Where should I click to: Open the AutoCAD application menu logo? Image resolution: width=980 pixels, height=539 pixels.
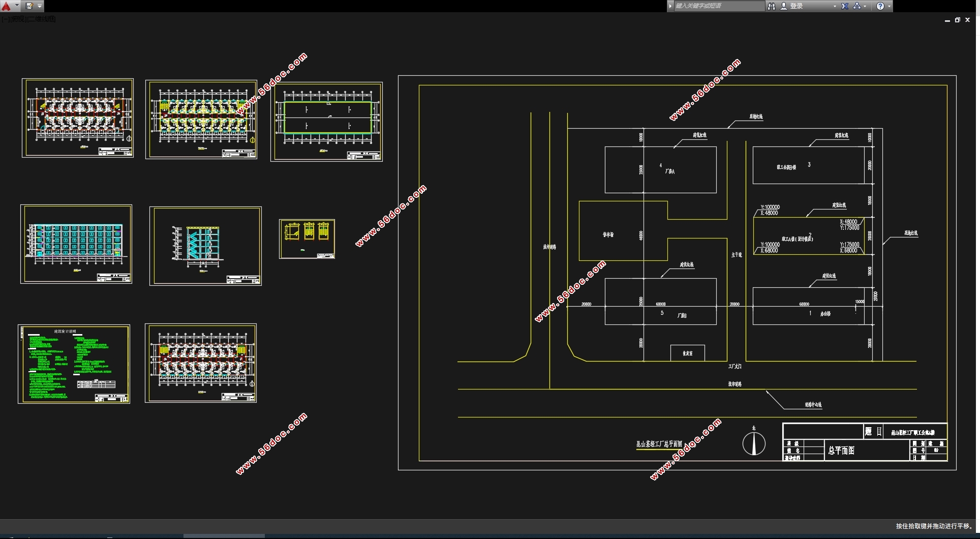(7, 6)
